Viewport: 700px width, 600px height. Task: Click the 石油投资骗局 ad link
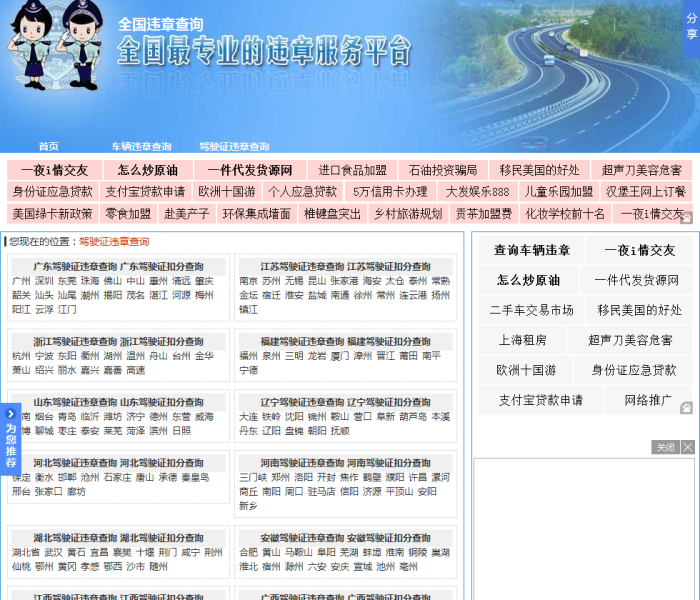pyautogui.click(x=443, y=170)
